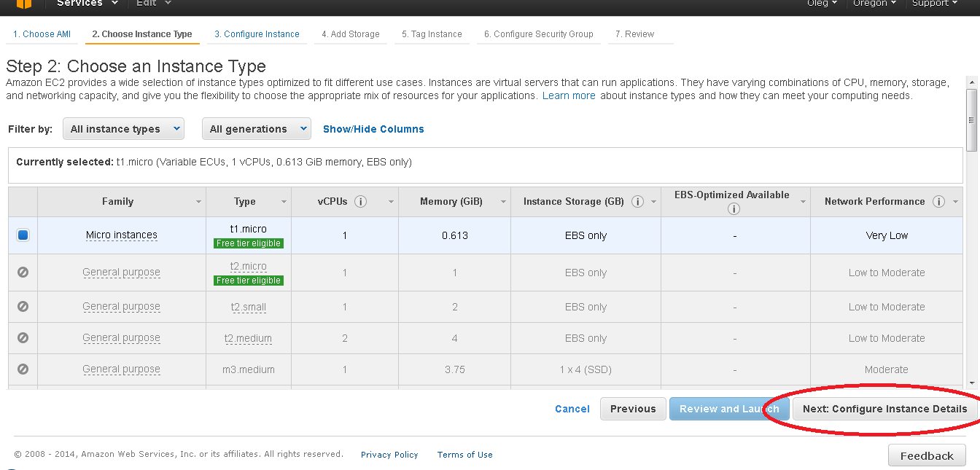Click t2.micro Free tier eligible badge
This screenshot has width=980, height=470.
249,281
